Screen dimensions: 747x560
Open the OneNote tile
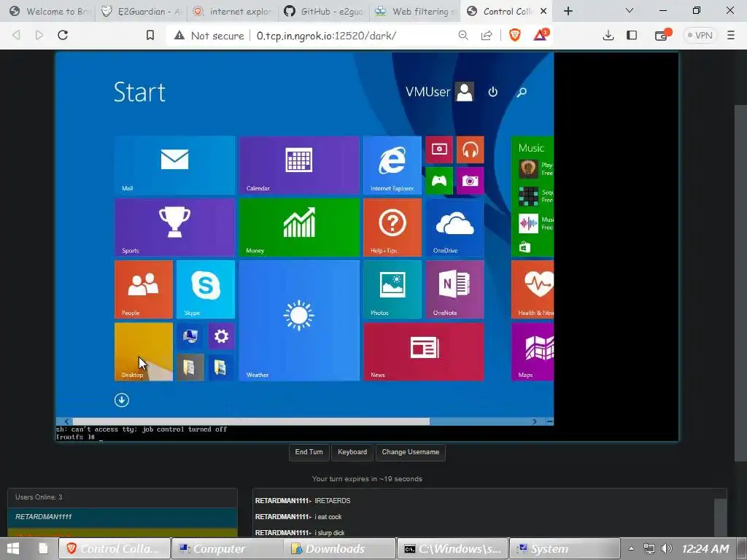click(x=454, y=289)
